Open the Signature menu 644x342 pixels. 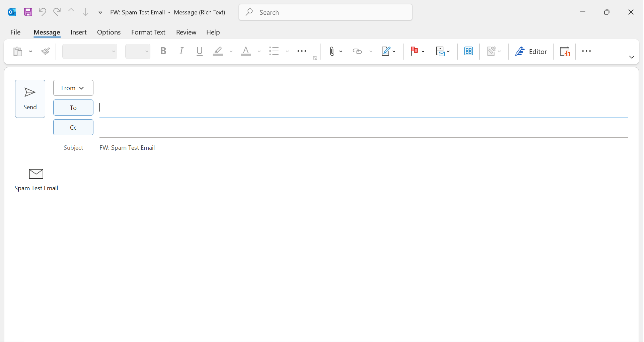(x=388, y=51)
